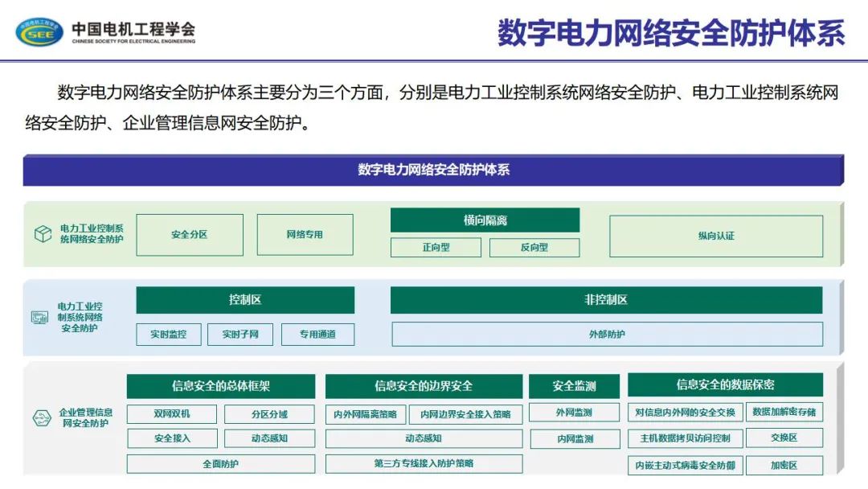Image resolution: width=868 pixels, height=489 pixels.
Task: Select the 内网边界安全接入策略 box
Action: click(465, 414)
